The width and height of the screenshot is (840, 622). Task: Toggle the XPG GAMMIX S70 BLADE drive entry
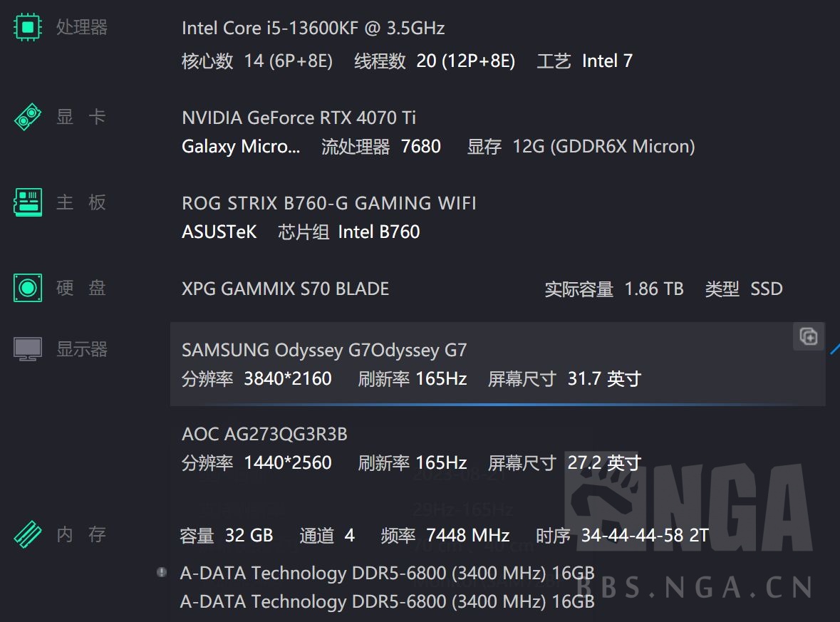click(x=285, y=289)
